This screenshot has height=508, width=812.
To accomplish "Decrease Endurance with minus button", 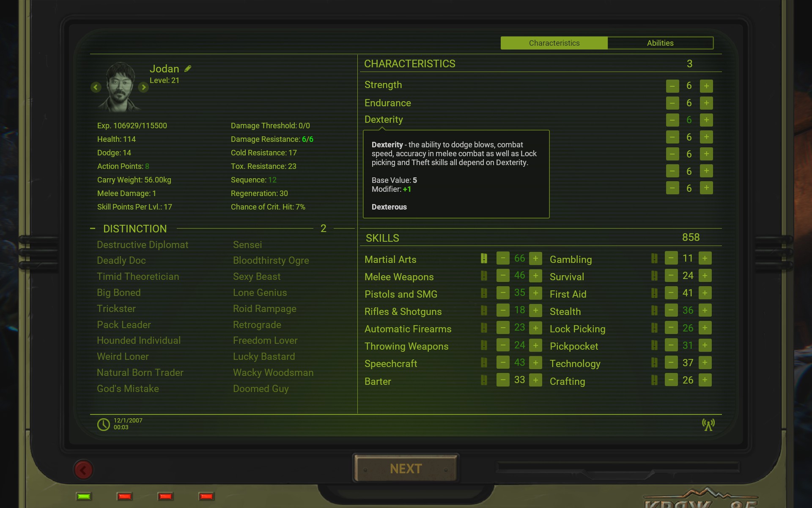I will coord(672,103).
